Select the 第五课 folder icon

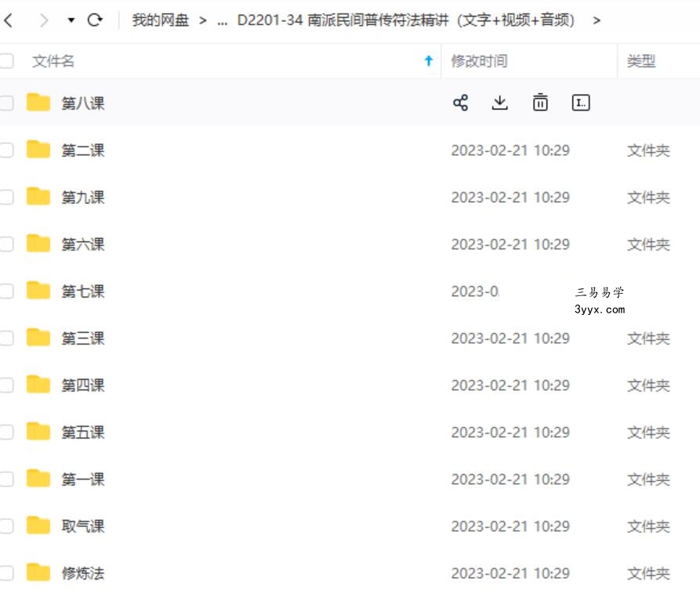coord(38,431)
